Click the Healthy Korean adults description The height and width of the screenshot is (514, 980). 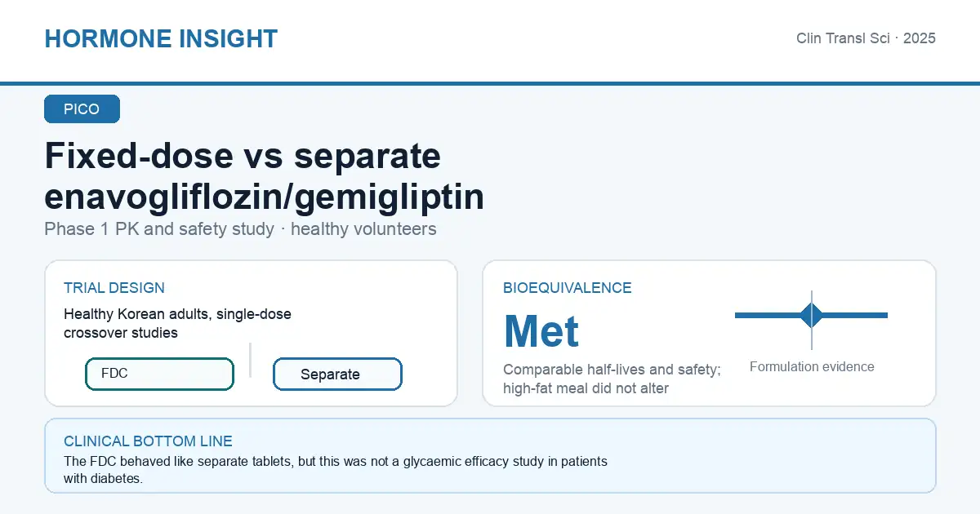(177, 323)
